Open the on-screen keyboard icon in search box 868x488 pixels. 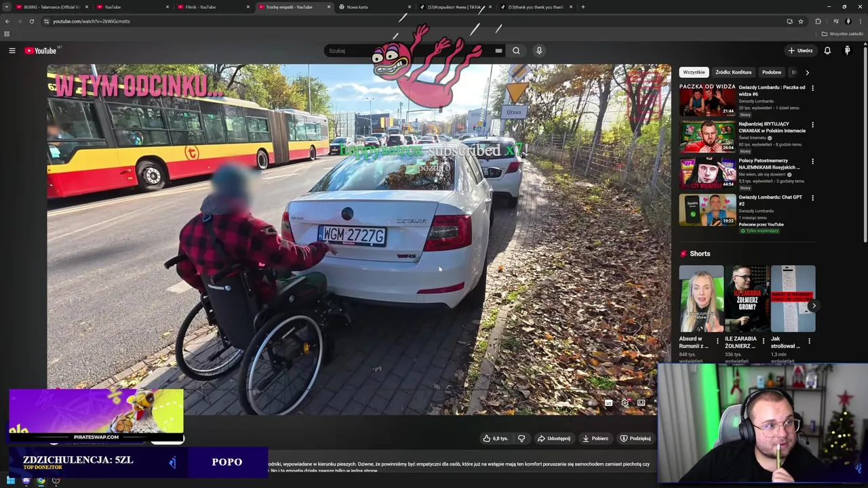[x=498, y=51]
